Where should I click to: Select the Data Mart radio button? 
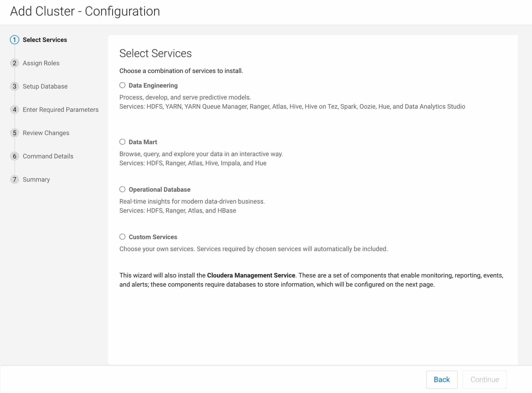pyautogui.click(x=122, y=142)
